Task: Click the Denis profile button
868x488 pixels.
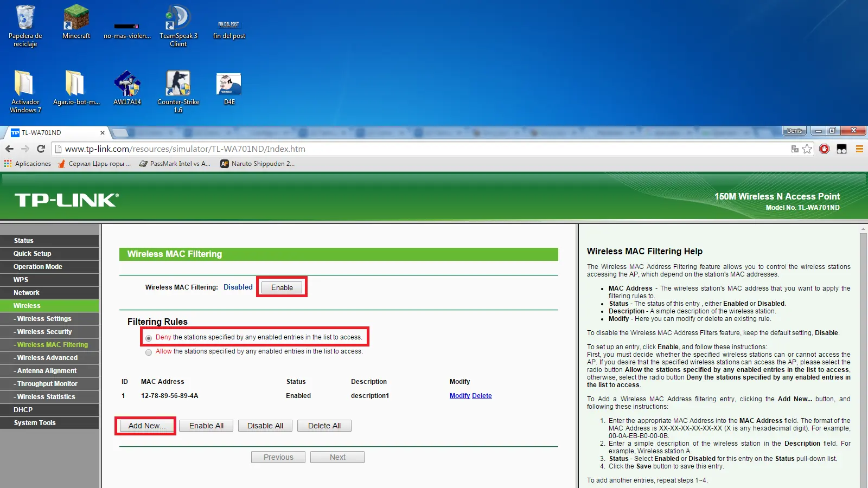Action: coord(795,131)
